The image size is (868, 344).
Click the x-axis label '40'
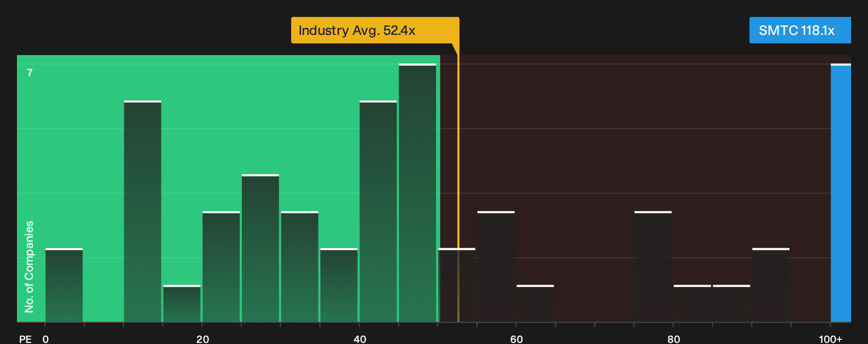click(x=360, y=339)
